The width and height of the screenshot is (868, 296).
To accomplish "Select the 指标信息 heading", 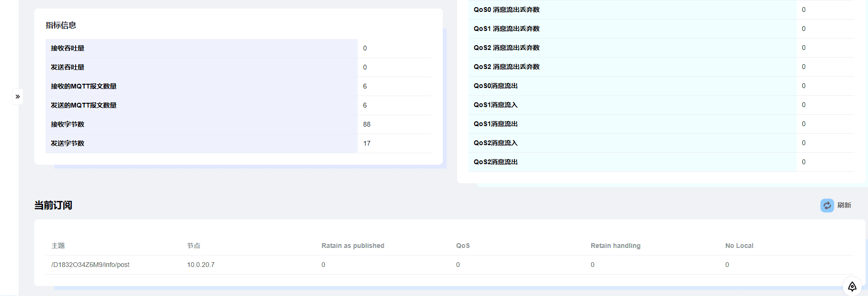I will 61,25.
